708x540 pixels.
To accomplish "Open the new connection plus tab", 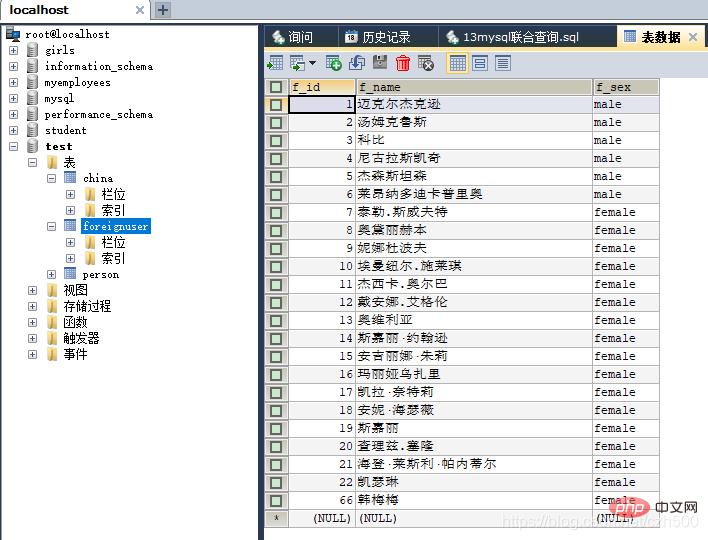I will coord(163,10).
